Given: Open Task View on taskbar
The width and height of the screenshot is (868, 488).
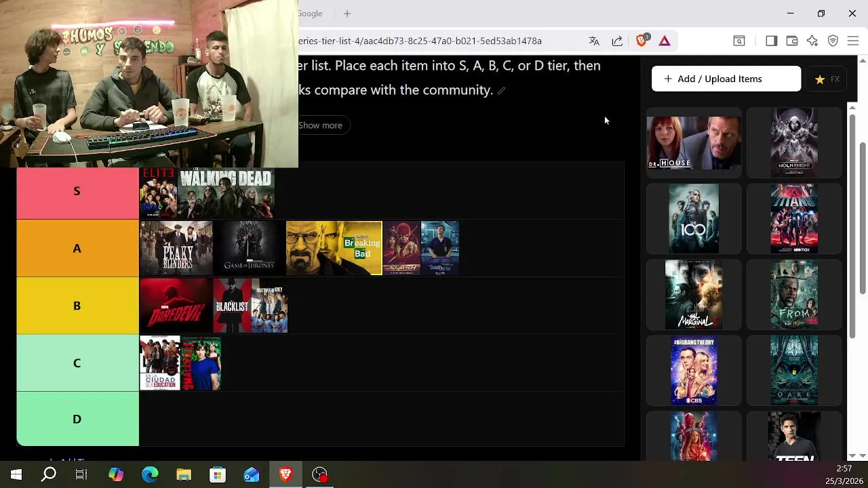Looking at the screenshot, I should [x=81, y=474].
